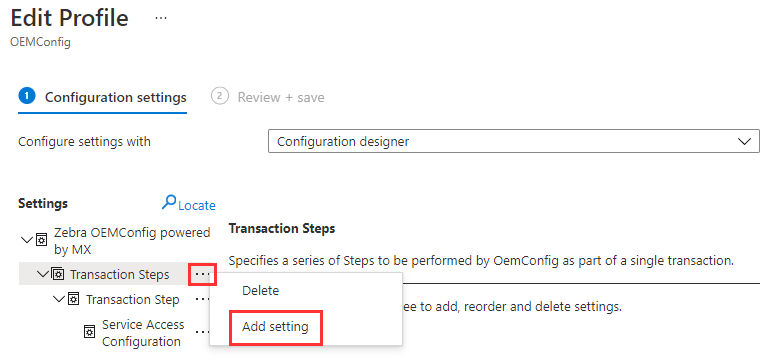Screen dimensions: 776x360
Task: Open the ellipsis menu beside Edit Profile title
Action: tap(161, 18)
